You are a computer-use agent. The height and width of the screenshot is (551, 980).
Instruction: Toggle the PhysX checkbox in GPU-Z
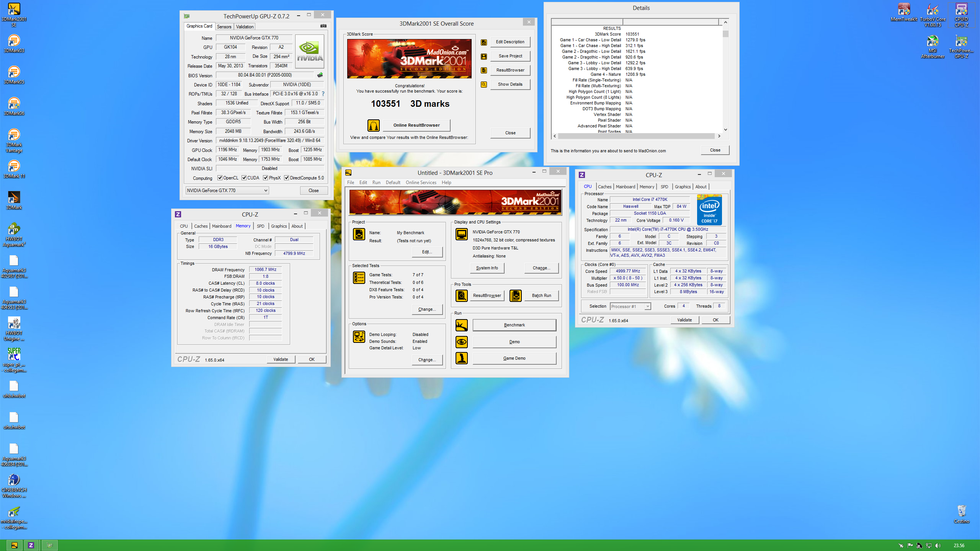[x=265, y=178]
